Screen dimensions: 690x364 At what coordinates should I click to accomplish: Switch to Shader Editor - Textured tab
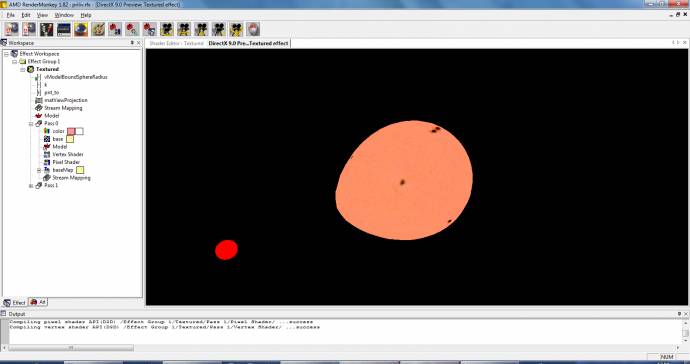(x=176, y=43)
